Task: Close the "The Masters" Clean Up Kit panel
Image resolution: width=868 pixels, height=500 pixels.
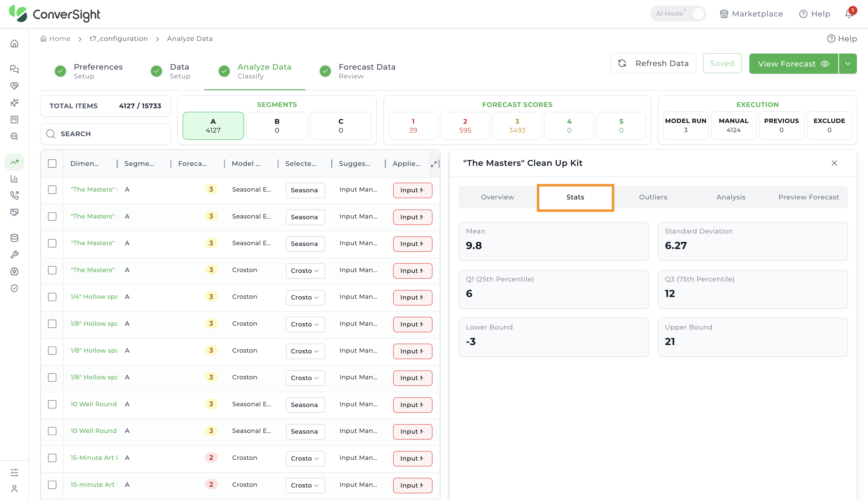Action: click(834, 163)
